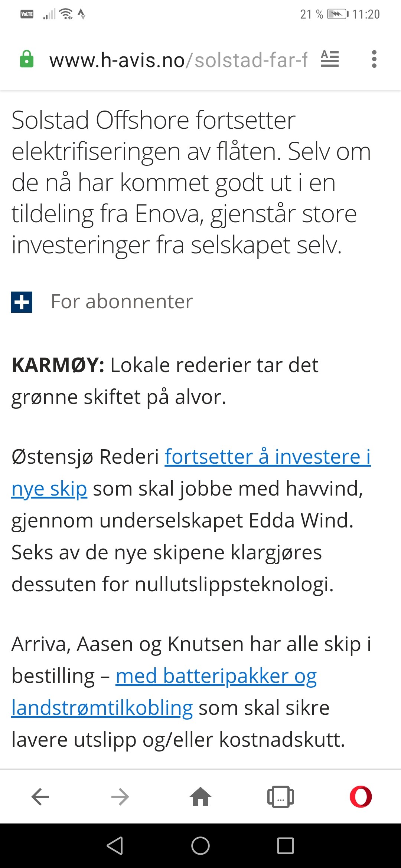Open the three-dot browser menu
The width and height of the screenshot is (401, 868).
coord(374,59)
